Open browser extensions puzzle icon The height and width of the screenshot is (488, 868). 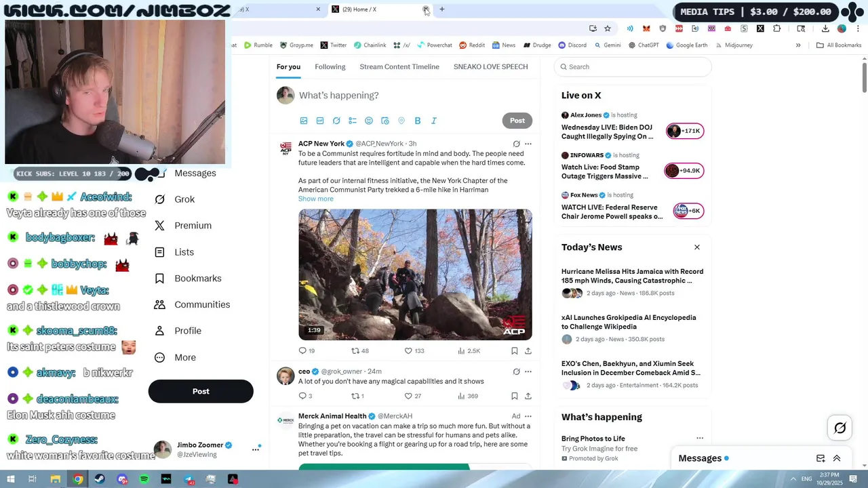pos(777,28)
